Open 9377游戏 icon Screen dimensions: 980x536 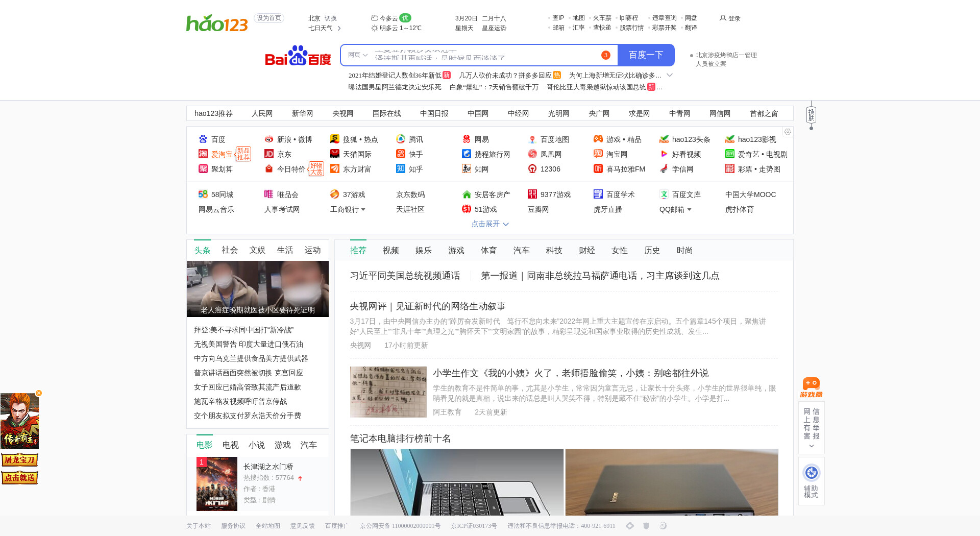coord(532,194)
